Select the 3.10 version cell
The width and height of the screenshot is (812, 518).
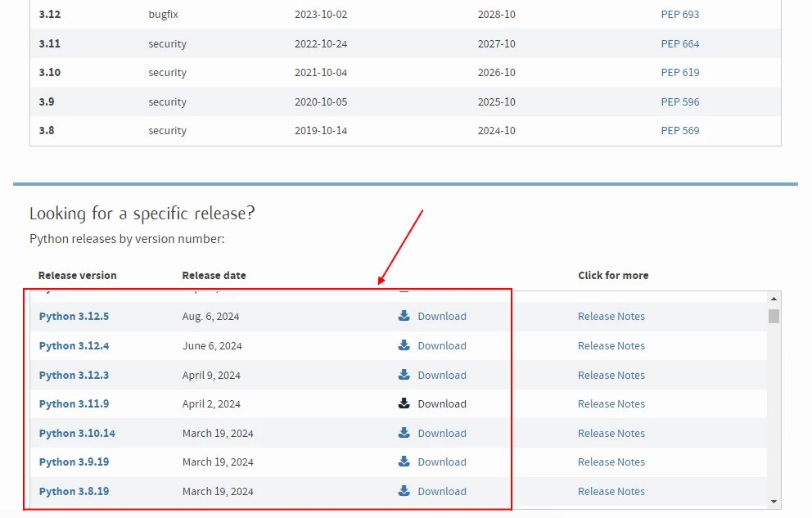click(50, 73)
